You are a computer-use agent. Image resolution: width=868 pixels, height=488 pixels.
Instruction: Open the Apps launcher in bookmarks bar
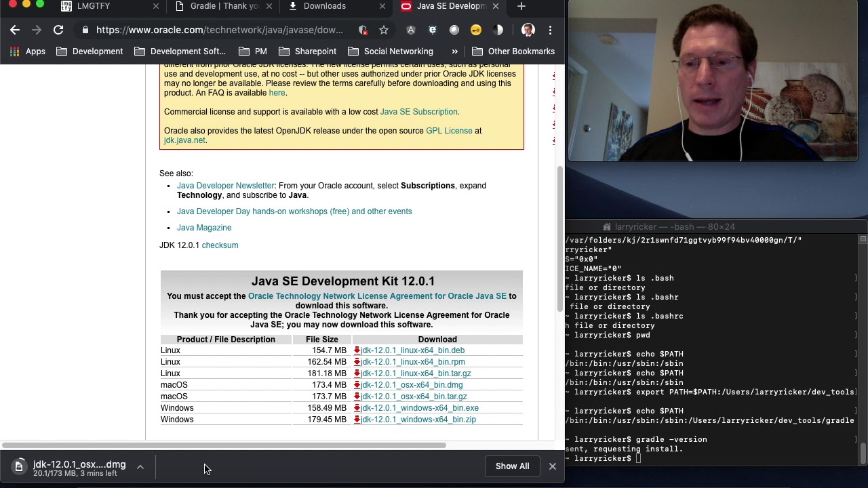point(28,52)
